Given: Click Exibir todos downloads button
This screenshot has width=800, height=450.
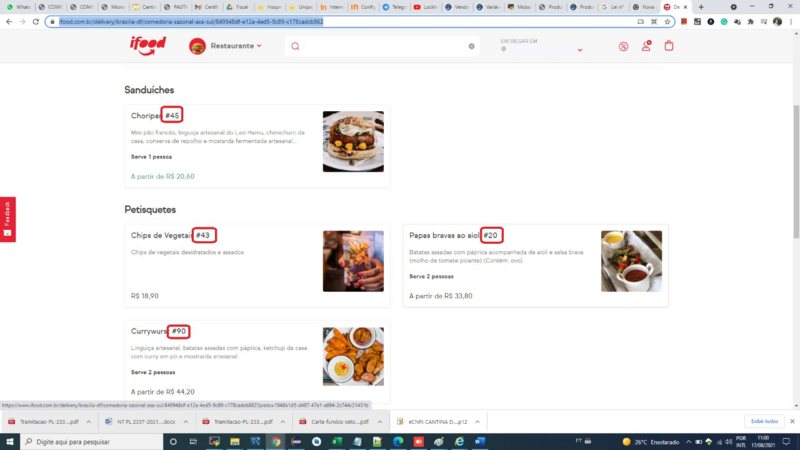Looking at the screenshot, I should click(764, 421).
